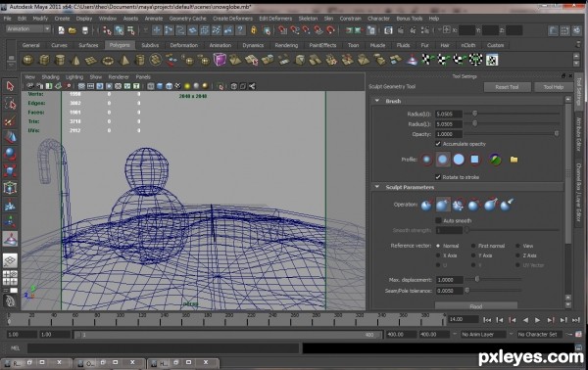Go to end of playback range
Screen dimensions: 588x370
point(576,320)
